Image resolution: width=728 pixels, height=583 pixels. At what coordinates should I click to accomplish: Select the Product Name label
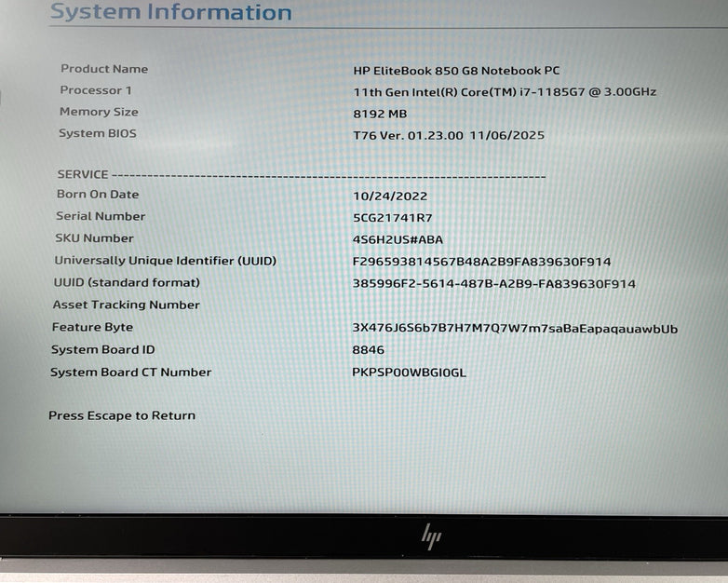point(104,69)
